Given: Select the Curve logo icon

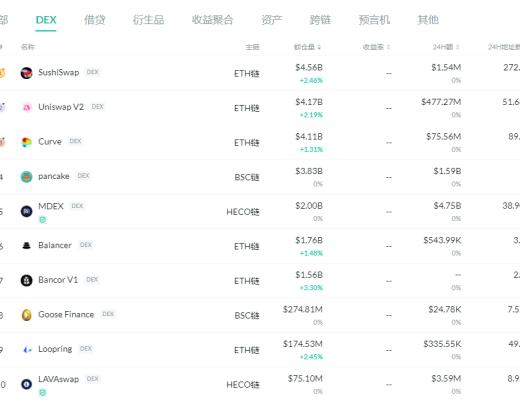Looking at the screenshot, I should [26, 142].
